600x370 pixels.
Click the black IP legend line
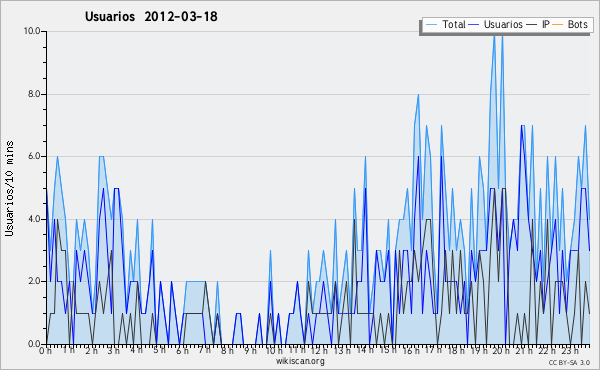pyautogui.click(x=532, y=25)
